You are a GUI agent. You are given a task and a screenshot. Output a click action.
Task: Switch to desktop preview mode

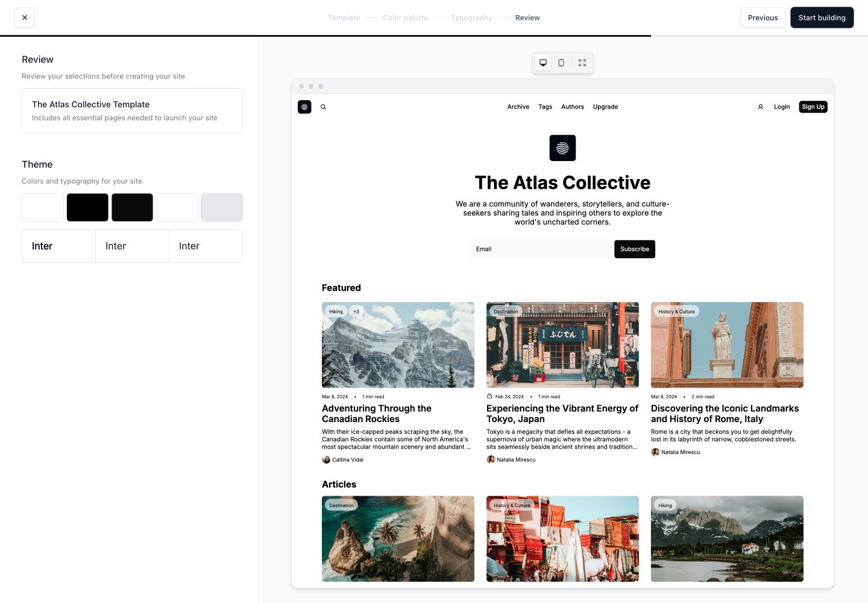[543, 63]
